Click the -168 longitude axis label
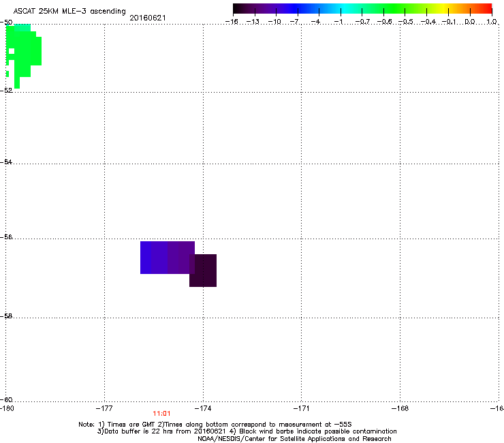 400,408
